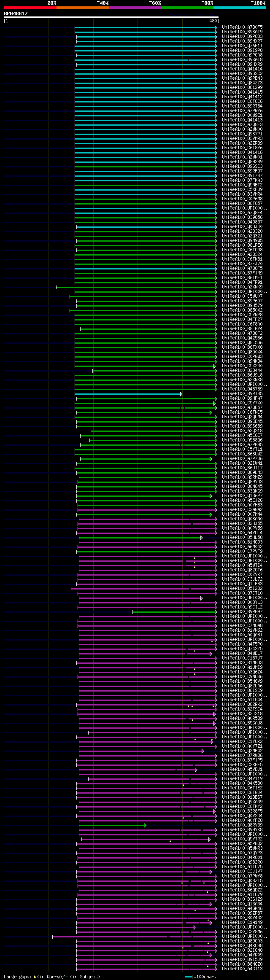
Task: Select label UniRef100_B3VMR3
Action: tap(242, 139)
